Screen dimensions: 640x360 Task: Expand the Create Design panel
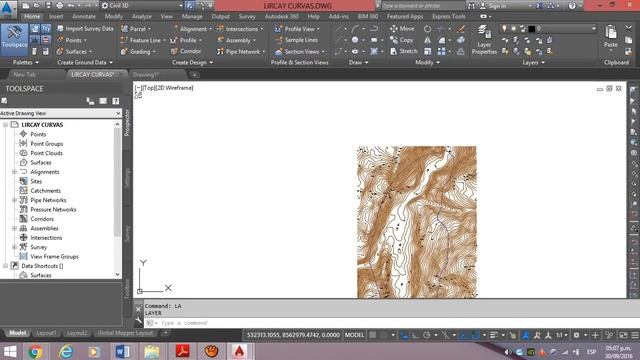coord(192,62)
